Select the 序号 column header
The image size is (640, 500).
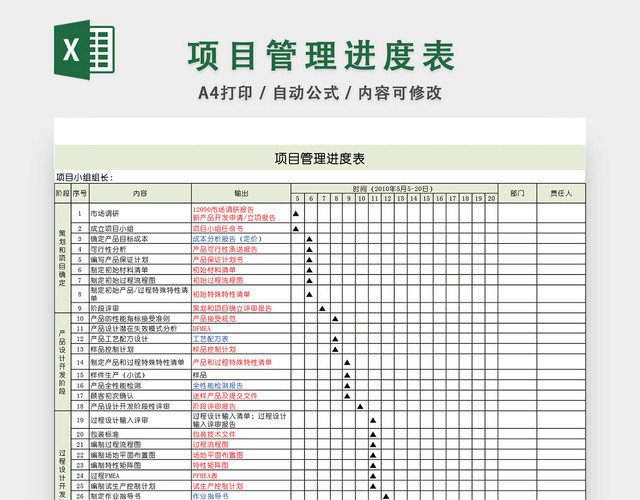(80, 193)
